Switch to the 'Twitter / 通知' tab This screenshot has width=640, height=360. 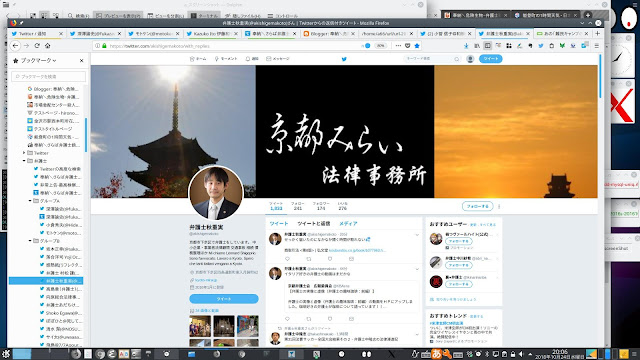(37, 33)
